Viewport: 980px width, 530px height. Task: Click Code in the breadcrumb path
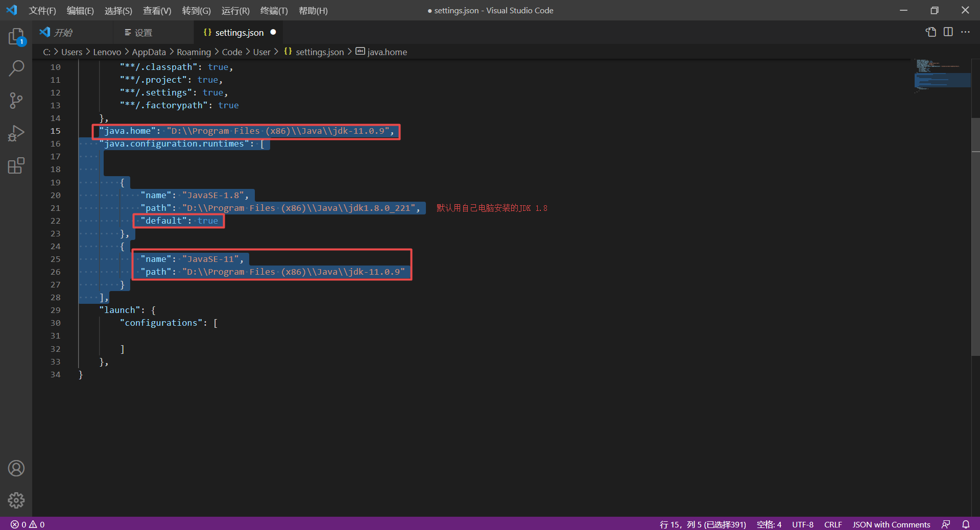tap(232, 52)
